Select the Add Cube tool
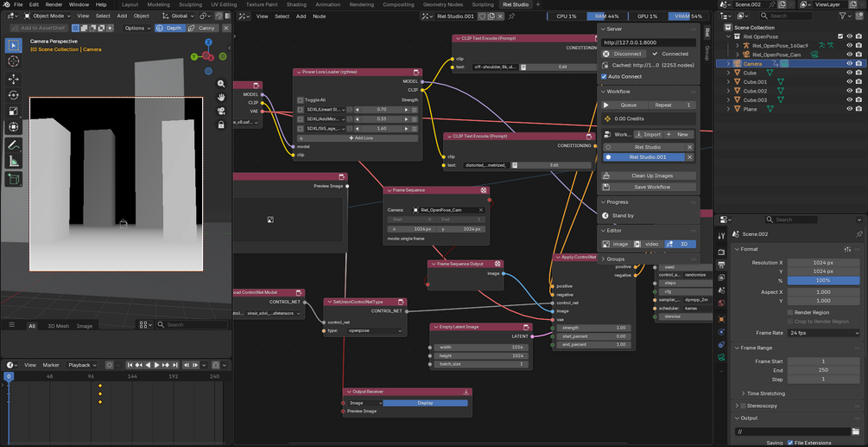 [14, 179]
